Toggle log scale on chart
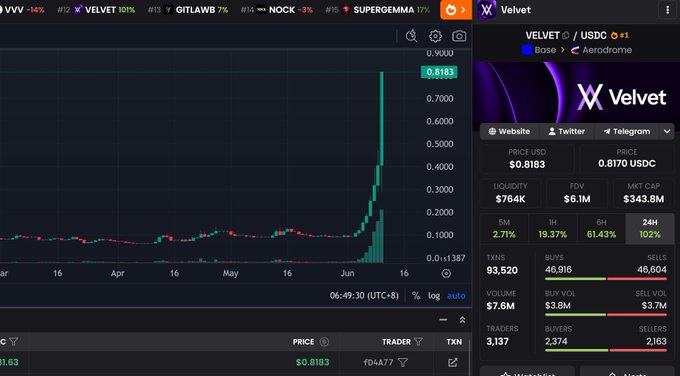680x376 pixels. tap(434, 296)
